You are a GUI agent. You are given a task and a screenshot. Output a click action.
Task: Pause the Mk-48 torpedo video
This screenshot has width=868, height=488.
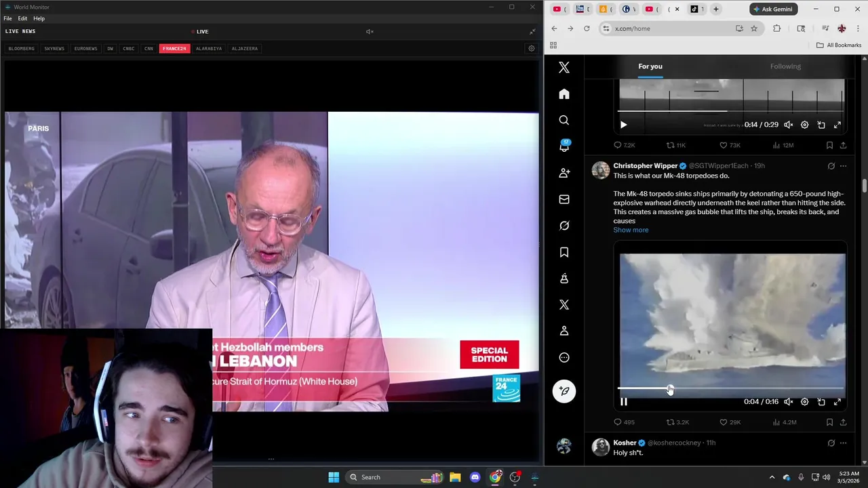coord(624,402)
